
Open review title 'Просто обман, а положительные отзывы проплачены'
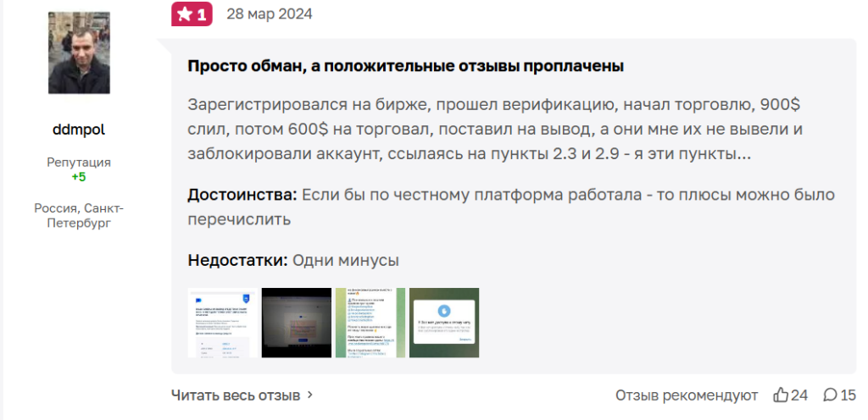[406, 66]
